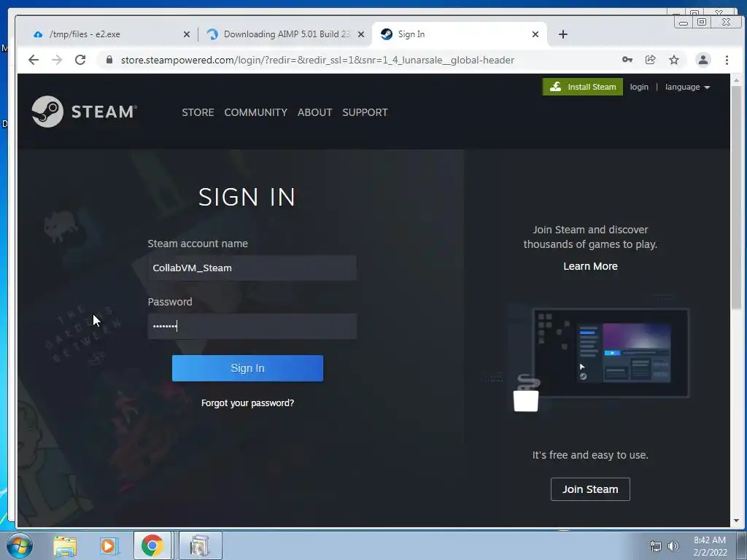Reload the Steam sign-in page
The width and height of the screenshot is (747, 560).
click(80, 60)
